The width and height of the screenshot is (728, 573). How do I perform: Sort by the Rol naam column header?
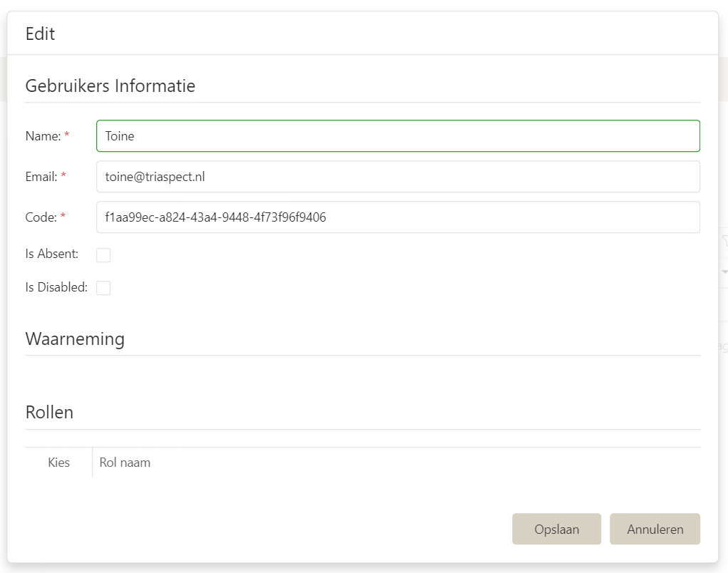(x=125, y=463)
